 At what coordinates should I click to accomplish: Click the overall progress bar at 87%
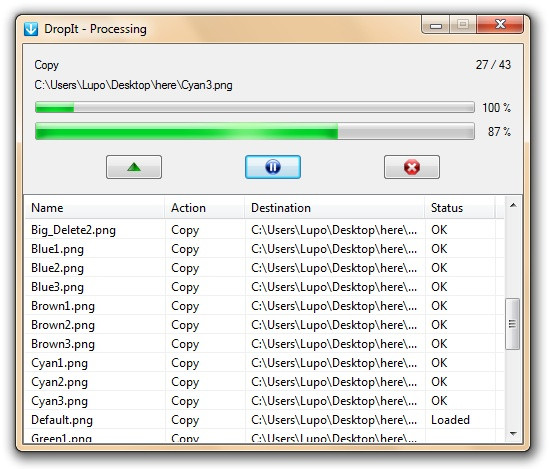255,131
